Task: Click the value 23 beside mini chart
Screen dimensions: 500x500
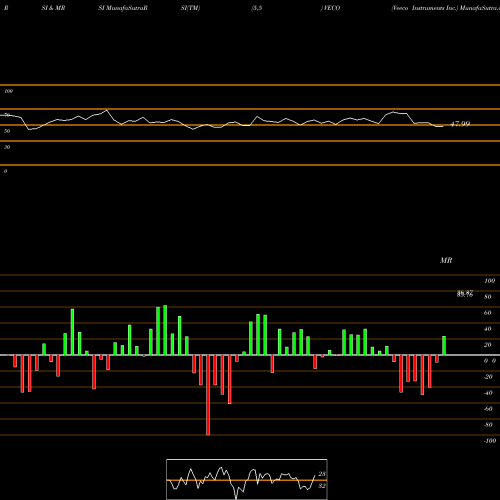Action: (x=322, y=474)
